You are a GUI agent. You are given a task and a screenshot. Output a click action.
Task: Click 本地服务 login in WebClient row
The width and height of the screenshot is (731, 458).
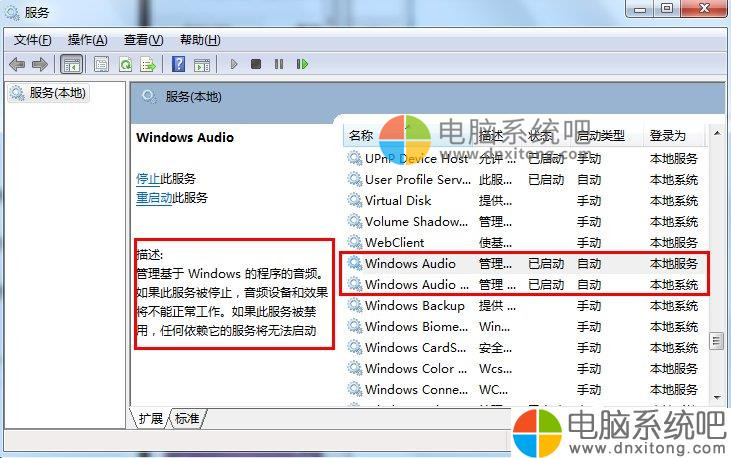[674, 243]
